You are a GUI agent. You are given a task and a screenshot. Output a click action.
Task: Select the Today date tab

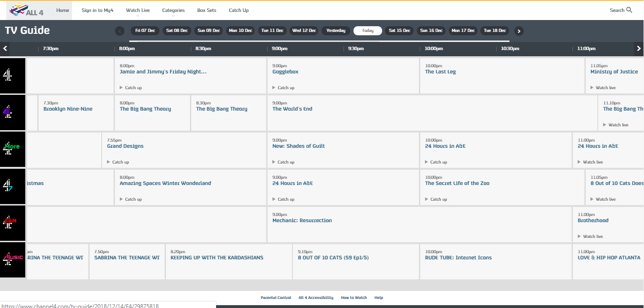(368, 31)
